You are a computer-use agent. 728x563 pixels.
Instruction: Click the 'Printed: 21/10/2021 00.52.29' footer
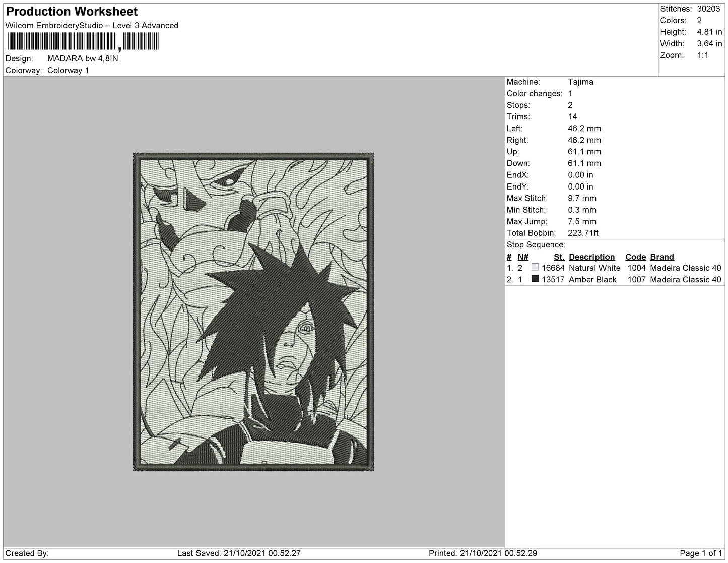click(483, 553)
